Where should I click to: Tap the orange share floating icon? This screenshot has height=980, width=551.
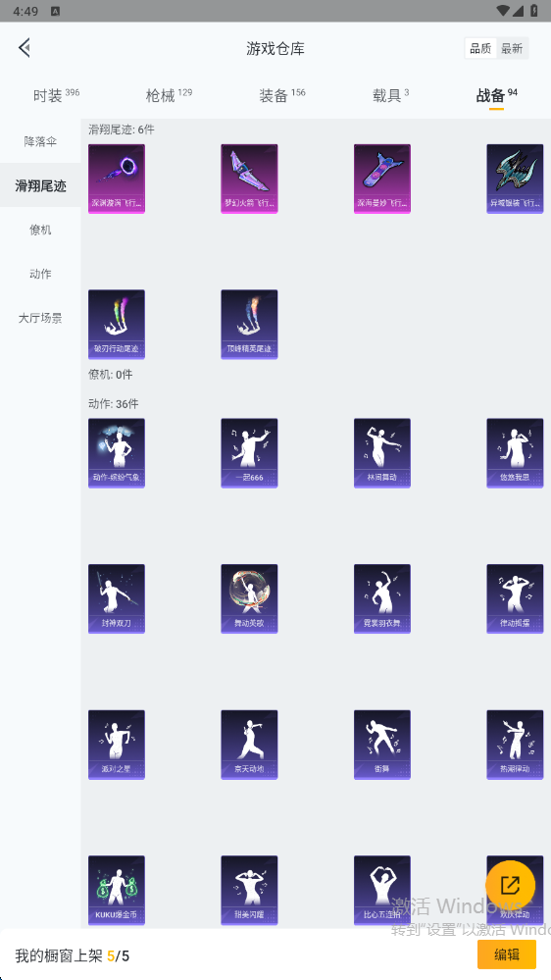(x=511, y=885)
